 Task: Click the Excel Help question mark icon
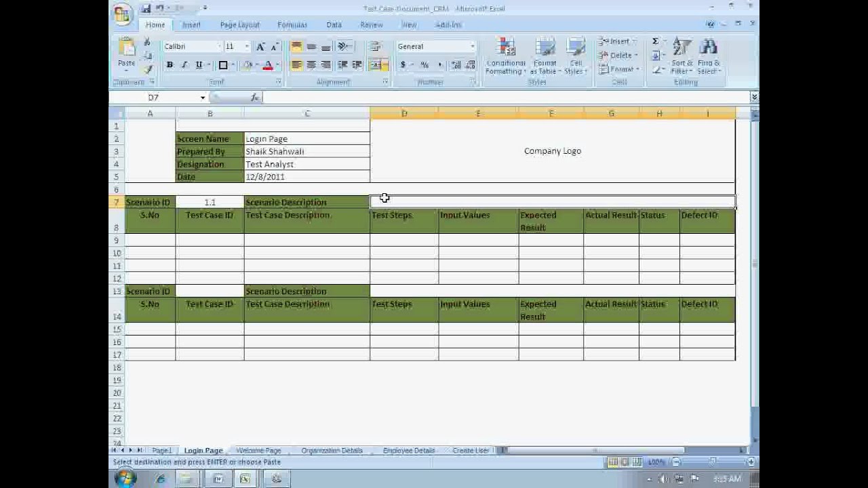pos(710,24)
